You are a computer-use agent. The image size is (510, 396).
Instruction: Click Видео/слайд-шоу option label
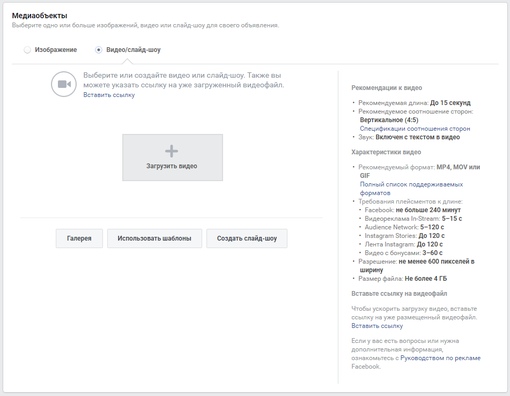click(x=133, y=50)
